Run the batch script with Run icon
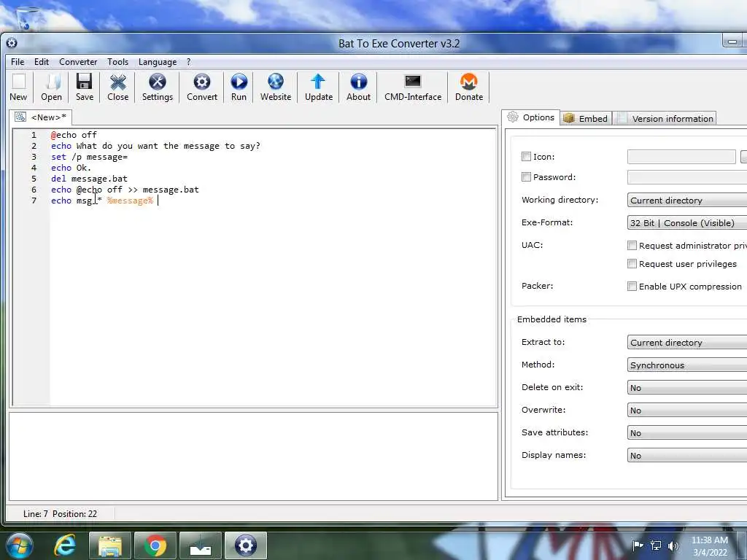Screen dimensions: 747x560 [x=239, y=87]
